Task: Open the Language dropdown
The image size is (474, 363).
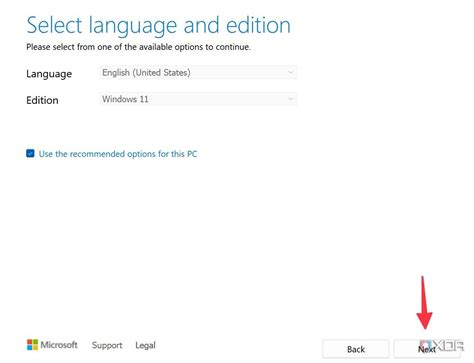Action: [x=198, y=72]
